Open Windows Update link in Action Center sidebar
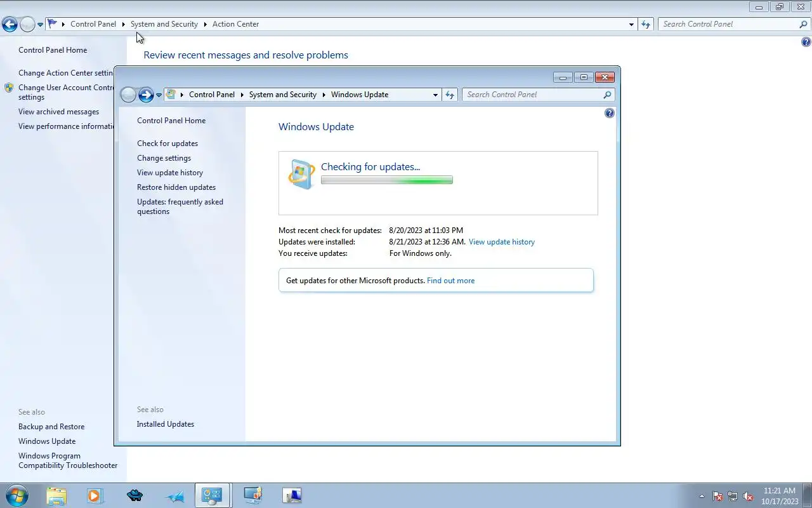Image resolution: width=812 pixels, height=508 pixels. (47, 441)
